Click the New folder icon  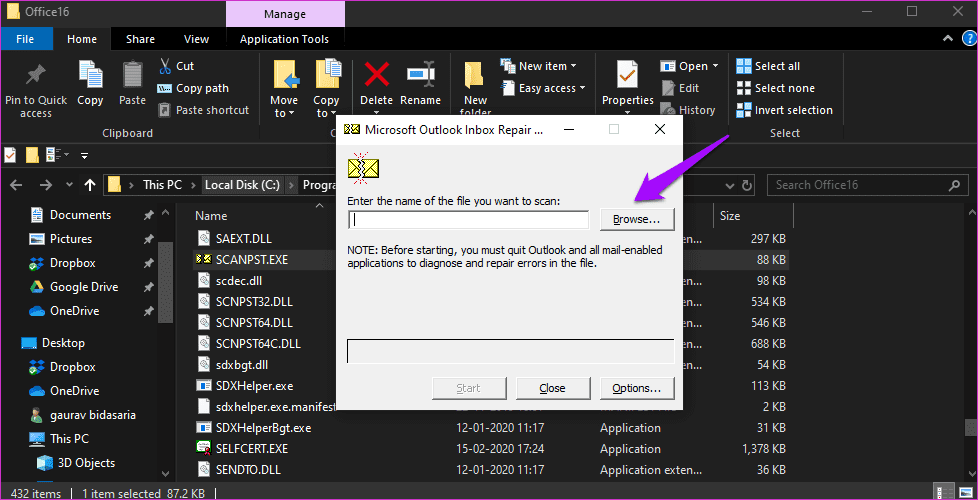[x=475, y=76]
